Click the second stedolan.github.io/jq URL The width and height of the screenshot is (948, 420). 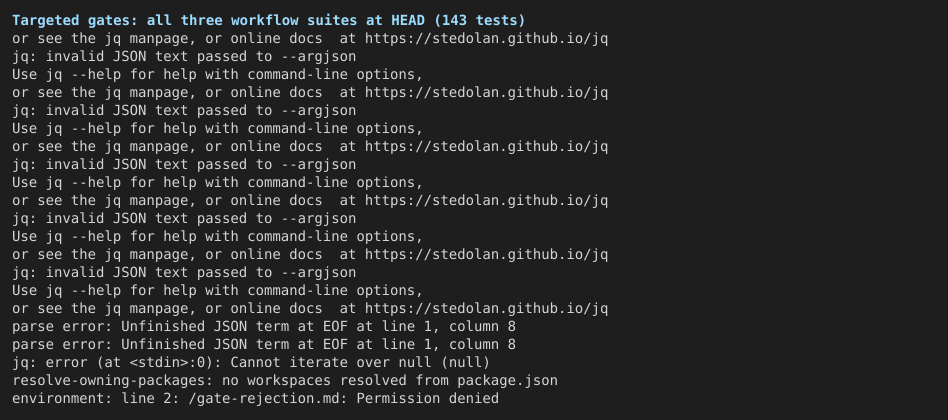tap(486, 92)
